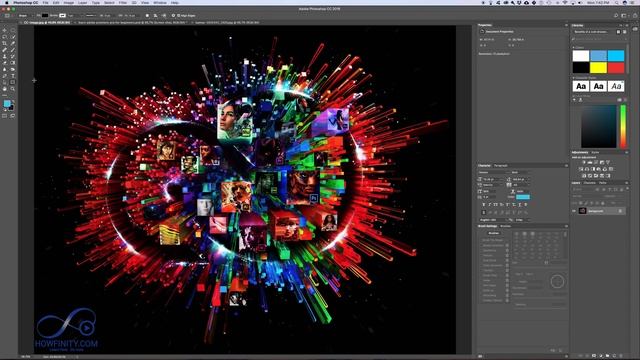
Task: Create new layer from Layers panel bottom
Action: pyautogui.click(x=614, y=356)
